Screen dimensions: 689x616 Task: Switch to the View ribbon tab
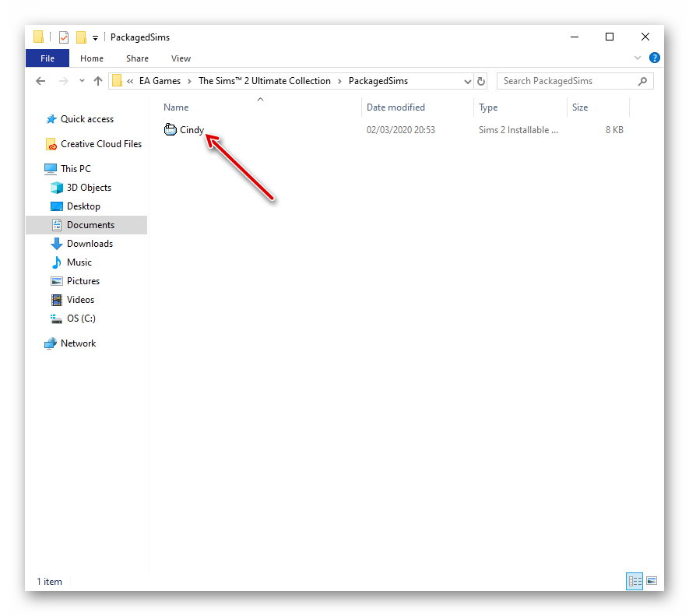pyautogui.click(x=181, y=58)
